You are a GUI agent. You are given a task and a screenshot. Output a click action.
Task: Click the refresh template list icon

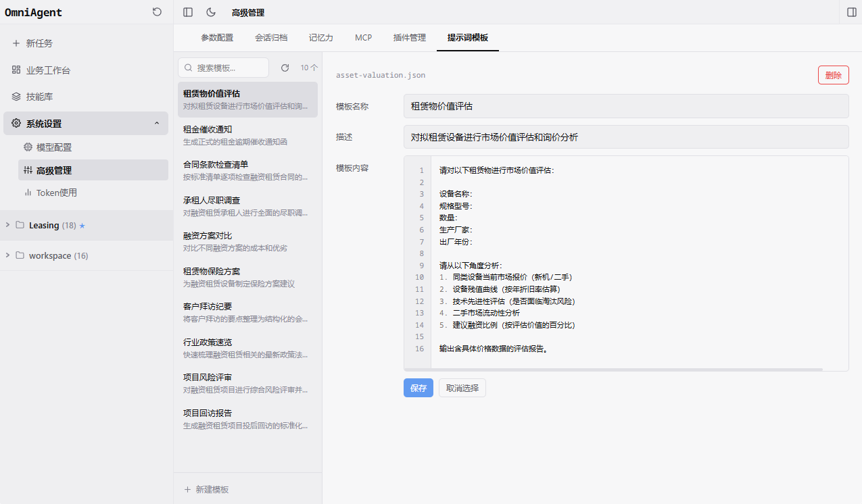285,68
